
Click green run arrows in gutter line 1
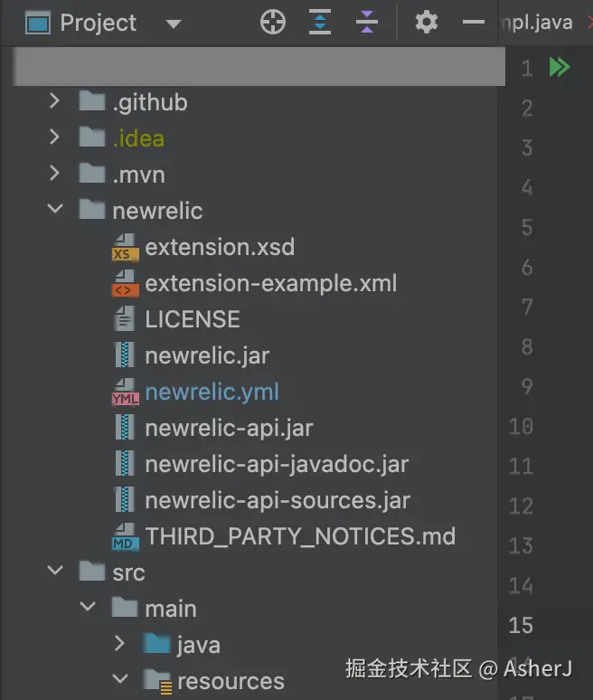560,67
